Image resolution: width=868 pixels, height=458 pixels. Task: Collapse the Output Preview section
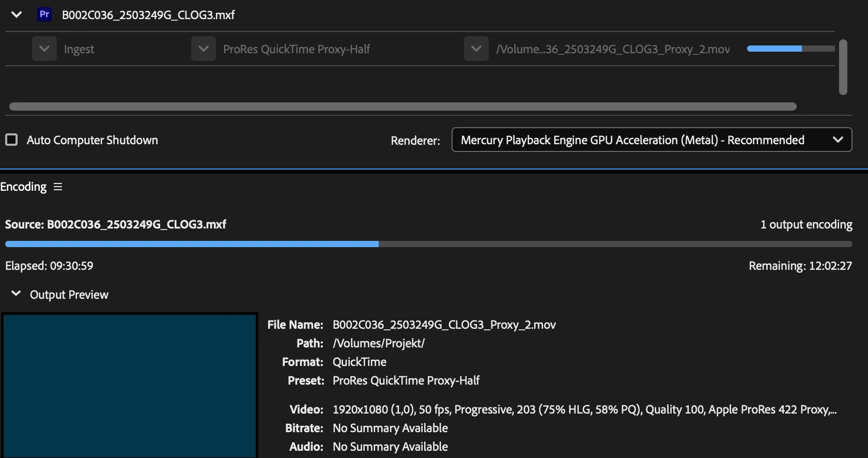(x=16, y=294)
